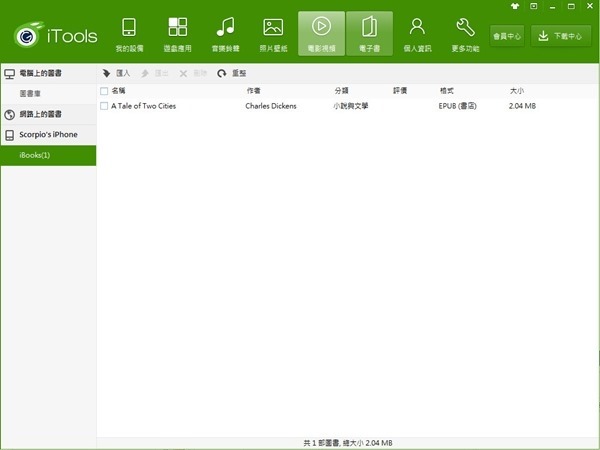Collapse the Scorpio's iPhone device section
This screenshot has height=450, width=600.
48,134
